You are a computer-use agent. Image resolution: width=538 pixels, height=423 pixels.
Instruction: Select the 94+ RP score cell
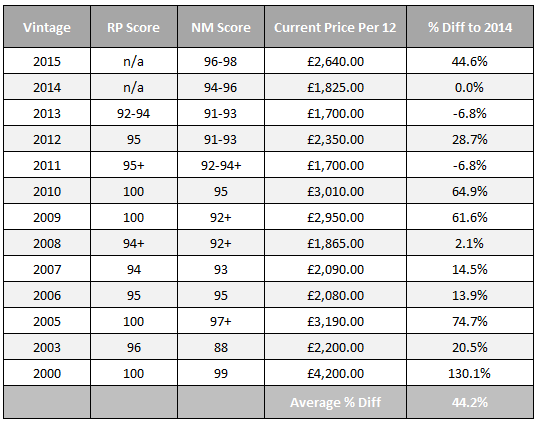tap(134, 243)
